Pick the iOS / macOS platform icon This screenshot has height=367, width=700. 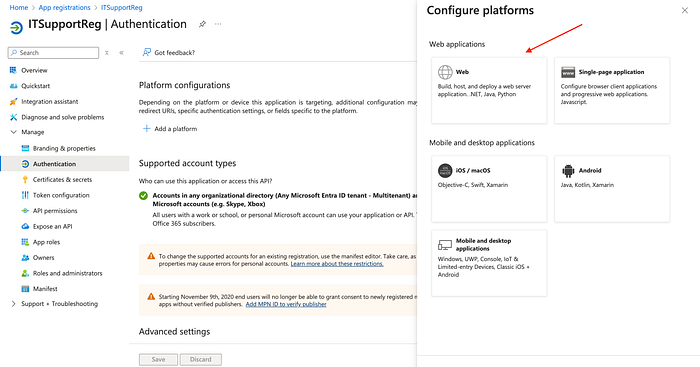(x=445, y=171)
